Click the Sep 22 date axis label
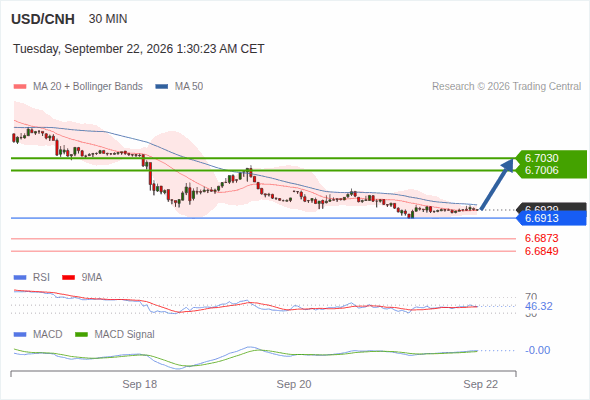The image size is (590, 400). coord(481,384)
